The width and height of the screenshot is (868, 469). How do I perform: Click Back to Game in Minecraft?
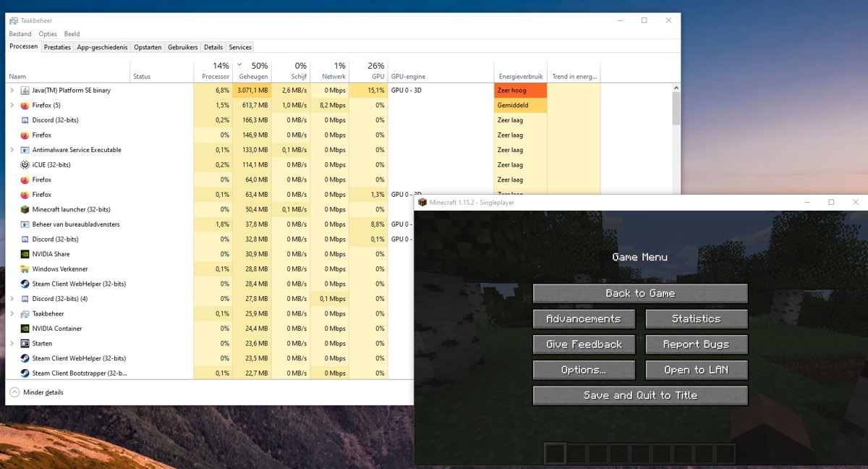point(640,293)
